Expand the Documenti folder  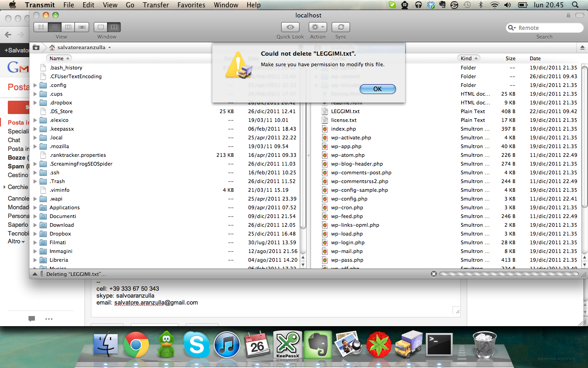click(x=35, y=216)
